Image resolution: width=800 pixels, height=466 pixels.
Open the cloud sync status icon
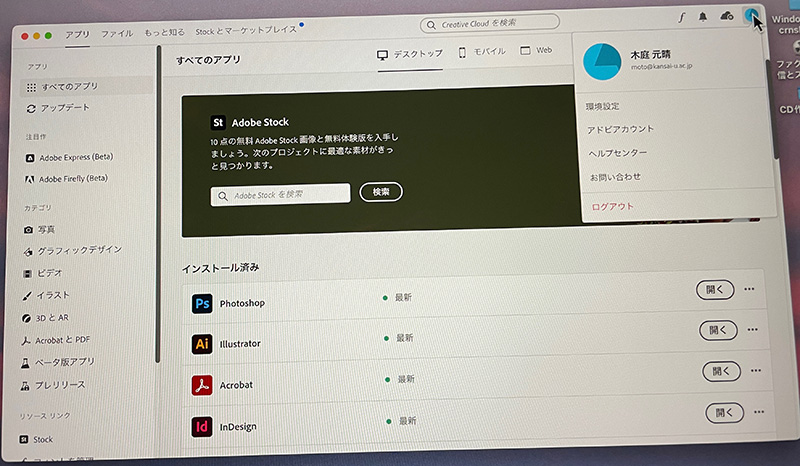727,16
